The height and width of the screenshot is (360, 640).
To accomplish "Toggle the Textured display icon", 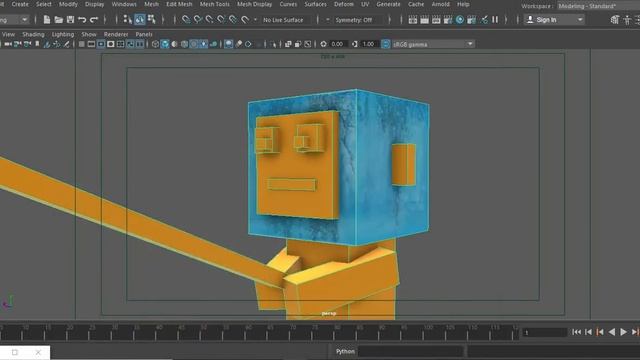I will pyautogui.click(x=194, y=44).
